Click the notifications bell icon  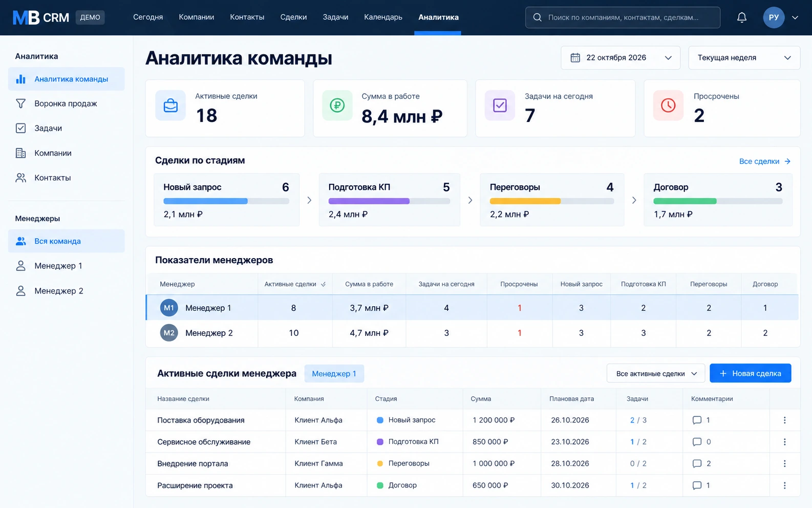(x=741, y=17)
